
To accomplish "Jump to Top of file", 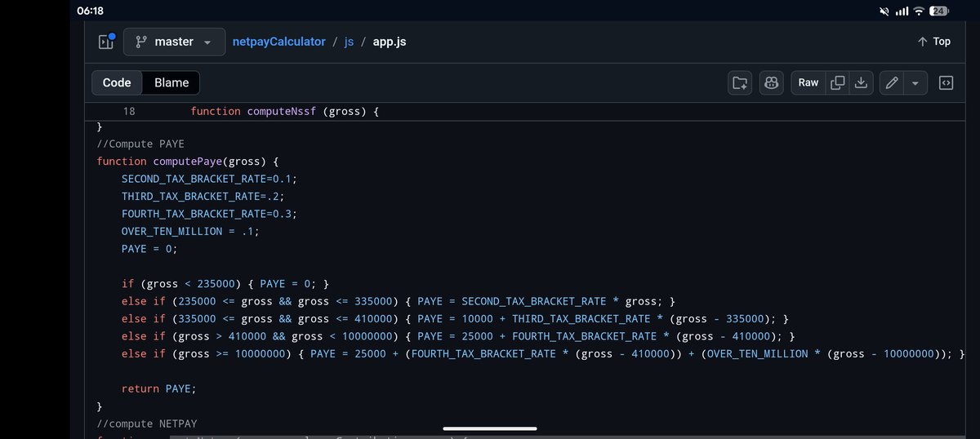I will click(x=933, y=42).
